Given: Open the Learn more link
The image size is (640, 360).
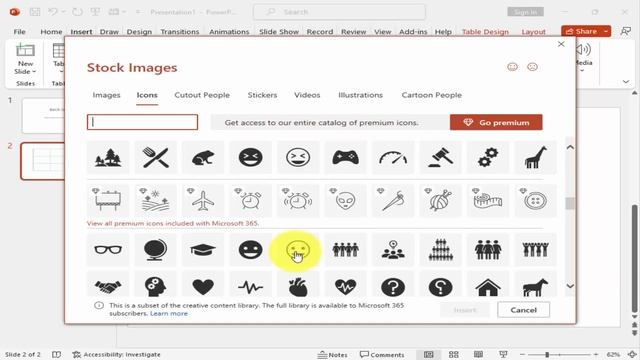Looking at the screenshot, I should tap(169, 313).
